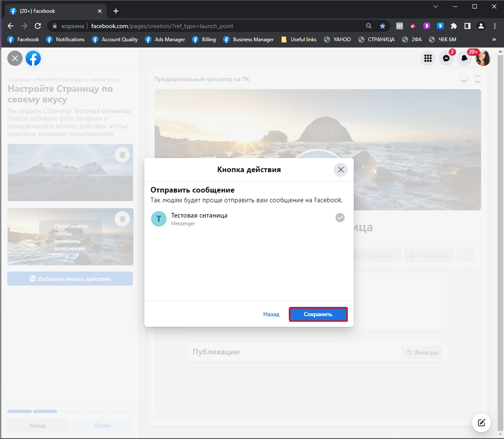Open the blue D extension icon

pyautogui.click(x=440, y=26)
